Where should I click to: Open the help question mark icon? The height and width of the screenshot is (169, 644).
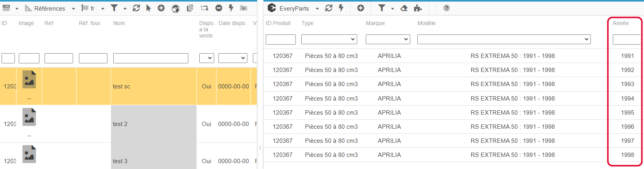point(446,8)
